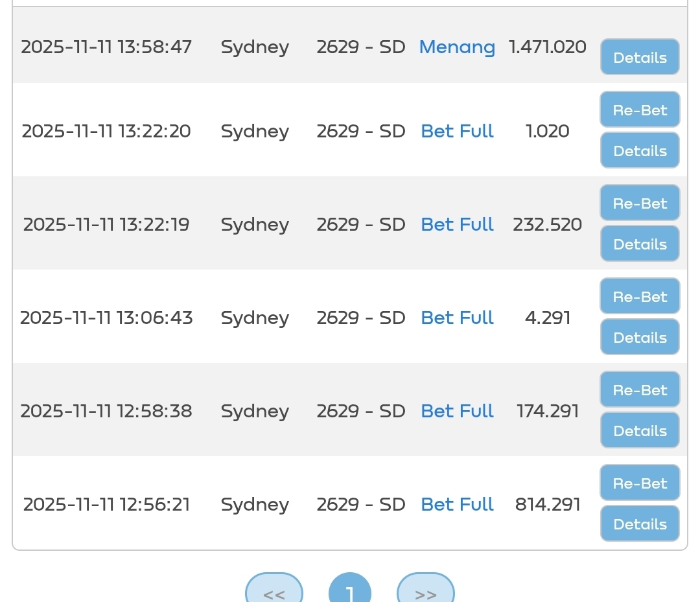Select page 1 in pagination
This screenshot has width=700, height=602.
(350, 592)
